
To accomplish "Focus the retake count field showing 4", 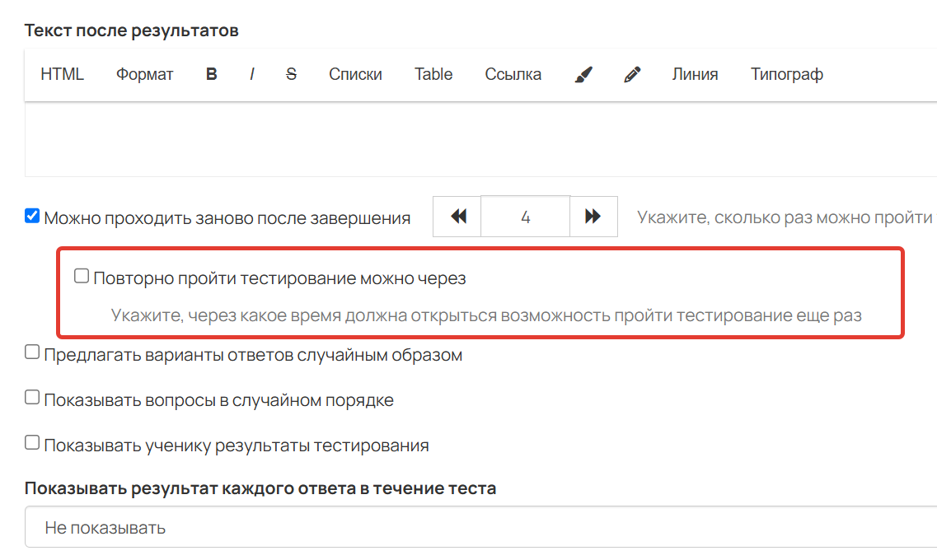I will (x=525, y=217).
